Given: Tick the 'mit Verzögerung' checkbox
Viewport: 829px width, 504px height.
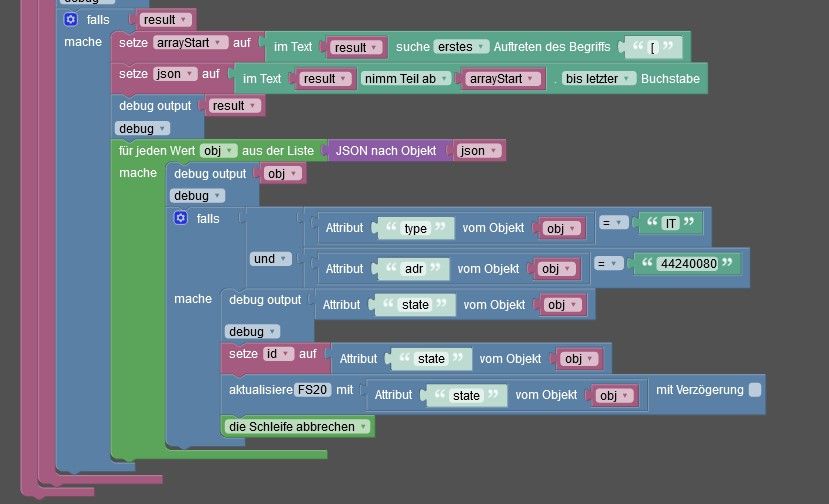Looking at the screenshot, I should click(755, 390).
